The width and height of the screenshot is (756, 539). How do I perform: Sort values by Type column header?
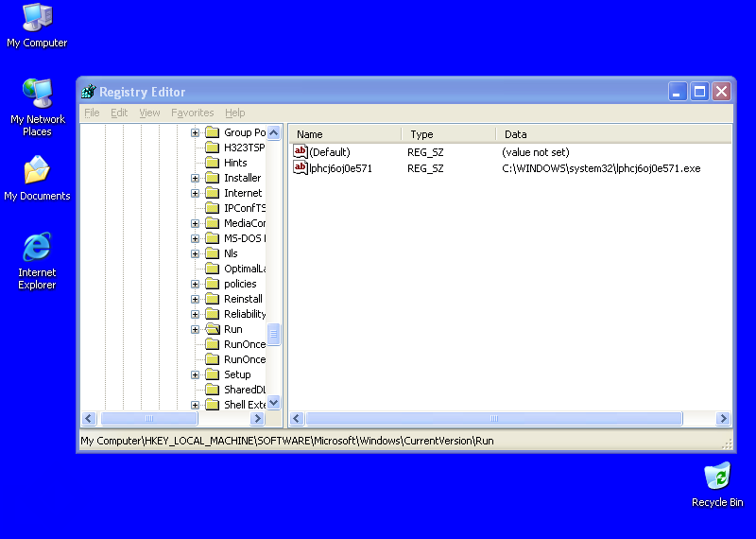[x=449, y=134]
